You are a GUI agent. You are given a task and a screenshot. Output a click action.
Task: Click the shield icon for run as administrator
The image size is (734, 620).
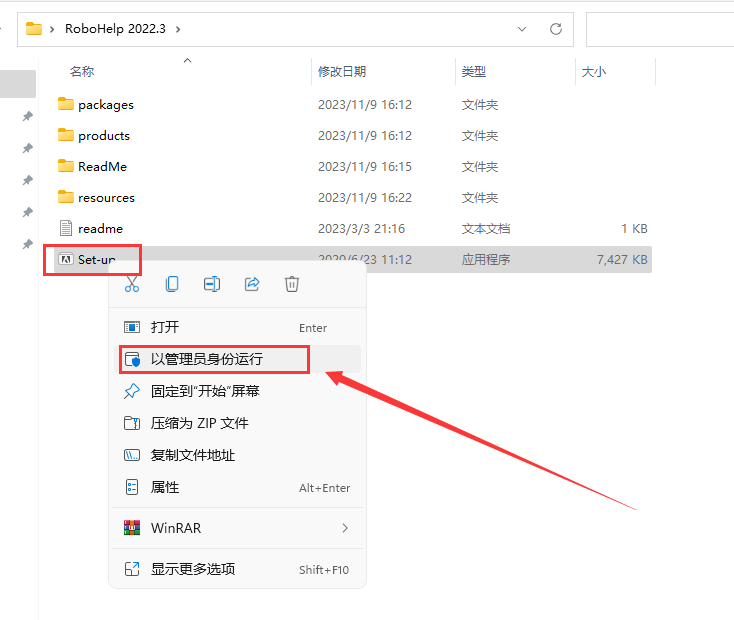pos(132,359)
